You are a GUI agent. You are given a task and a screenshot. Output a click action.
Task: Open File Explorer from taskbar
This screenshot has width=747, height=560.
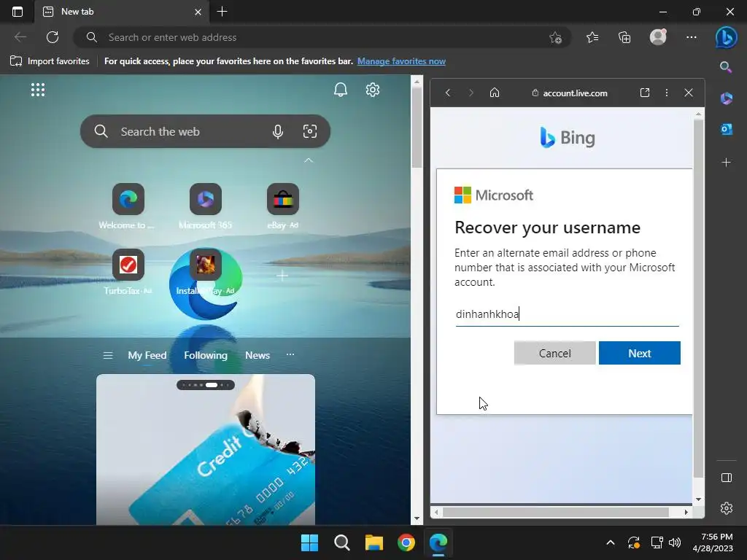click(374, 542)
